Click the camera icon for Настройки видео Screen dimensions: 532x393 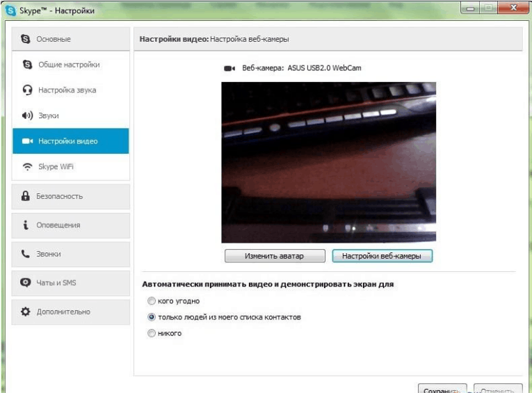point(28,141)
